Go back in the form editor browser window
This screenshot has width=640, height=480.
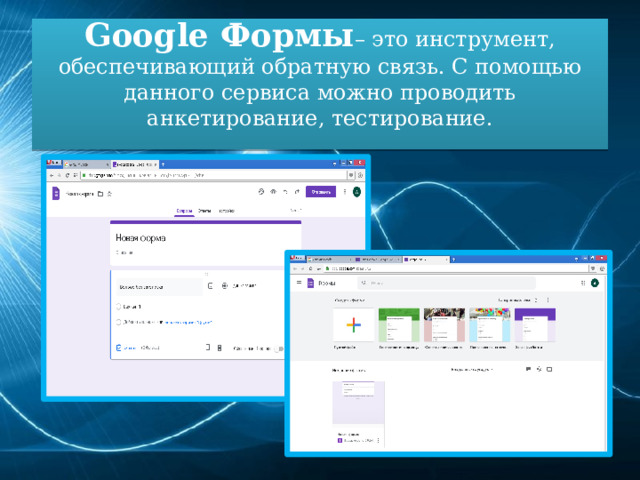coord(51,175)
